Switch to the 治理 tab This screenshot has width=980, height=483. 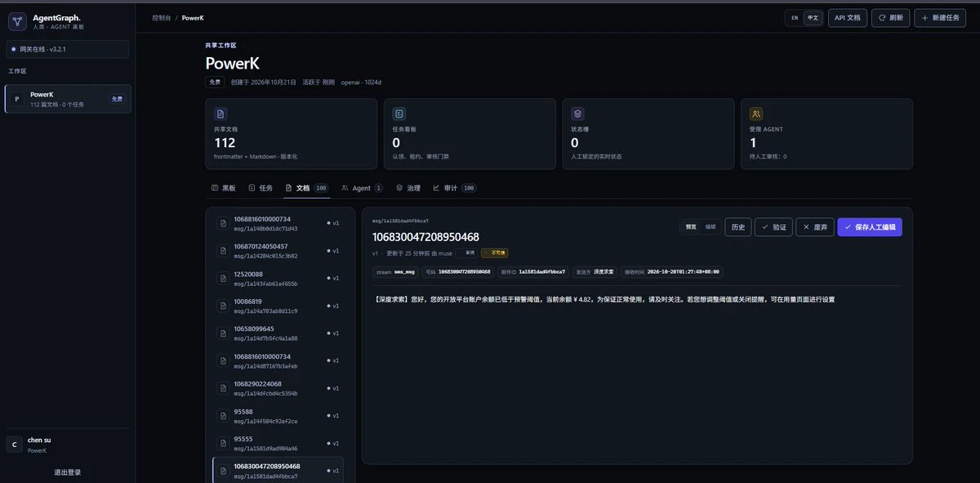pyautogui.click(x=408, y=188)
